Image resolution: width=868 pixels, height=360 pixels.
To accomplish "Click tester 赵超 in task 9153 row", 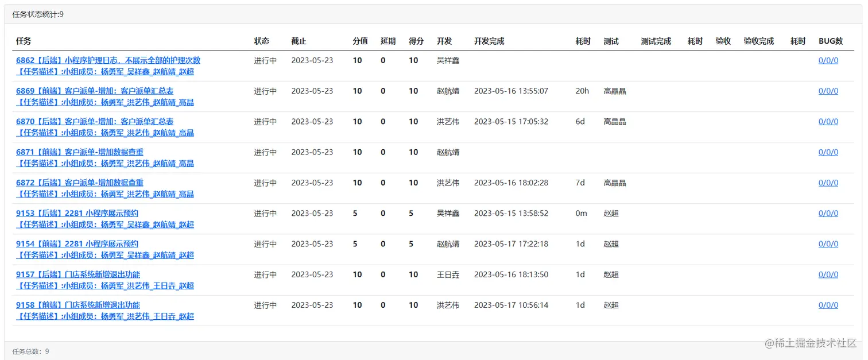I will click(611, 213).
